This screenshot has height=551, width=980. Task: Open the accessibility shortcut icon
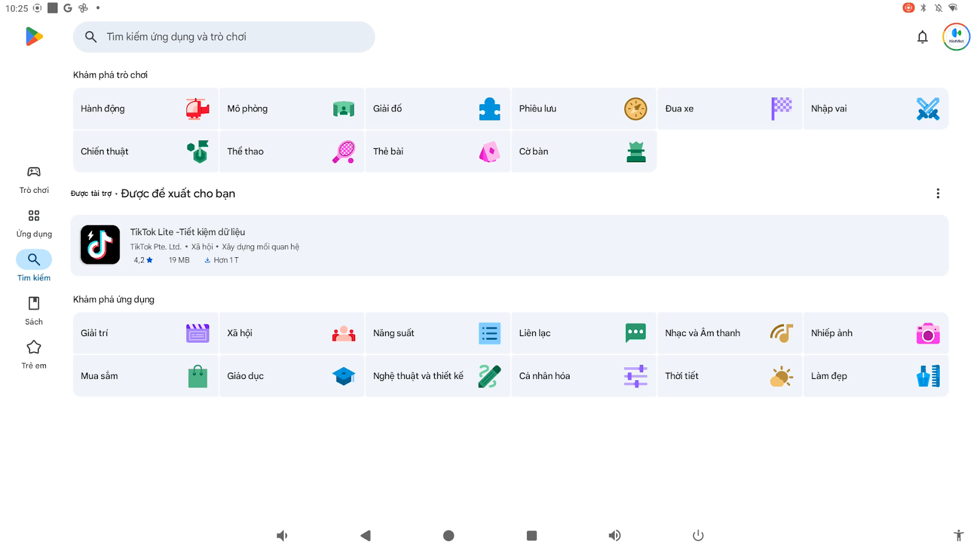point(959,536)
